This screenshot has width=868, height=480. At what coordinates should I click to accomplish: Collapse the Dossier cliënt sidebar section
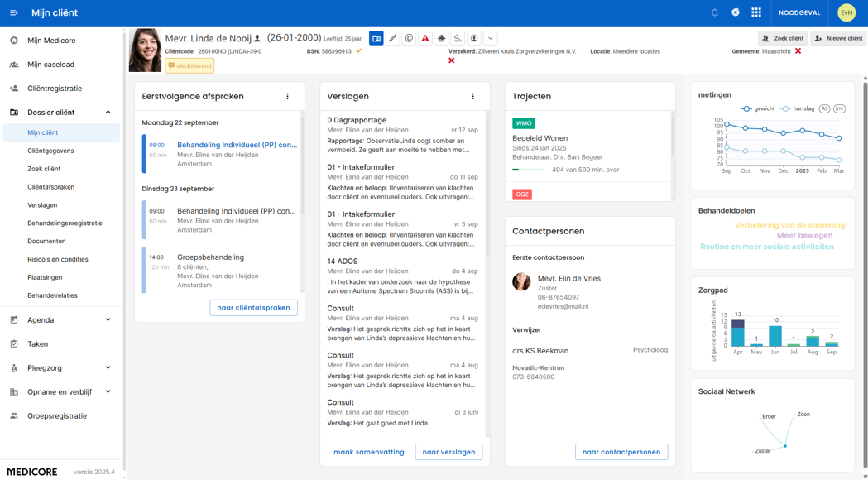point(108,113)
